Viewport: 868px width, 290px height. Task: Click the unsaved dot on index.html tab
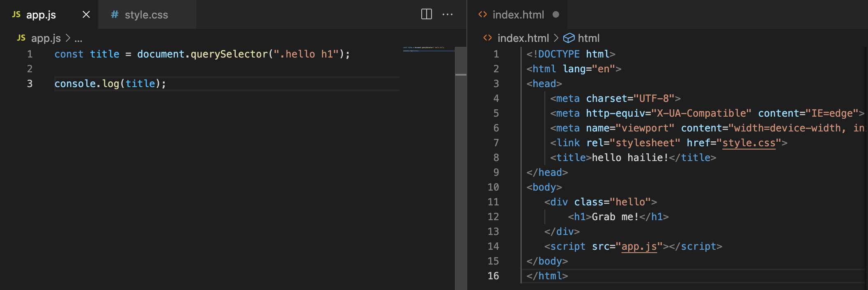pos(556,14)
